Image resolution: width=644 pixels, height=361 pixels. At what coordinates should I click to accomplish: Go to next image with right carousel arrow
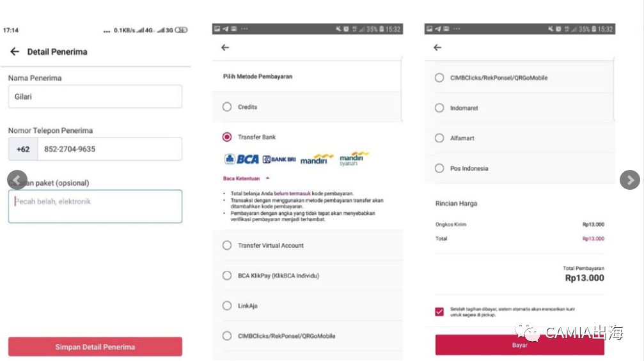[x=629, y=180]
